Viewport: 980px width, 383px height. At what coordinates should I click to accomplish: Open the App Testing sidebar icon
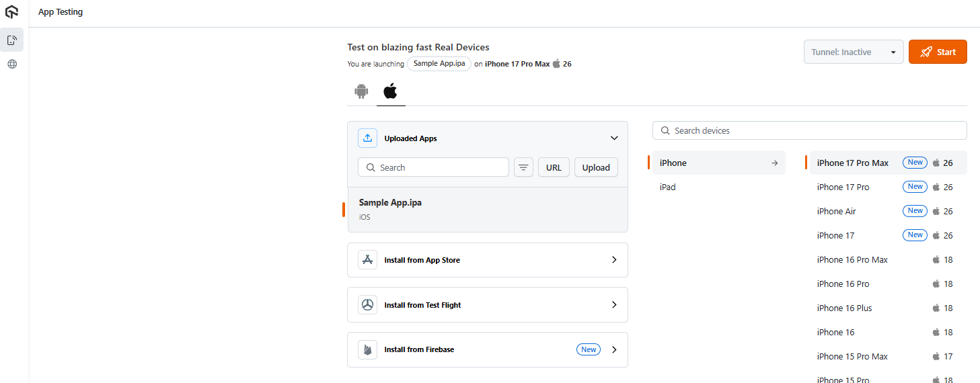coord(12,40)
